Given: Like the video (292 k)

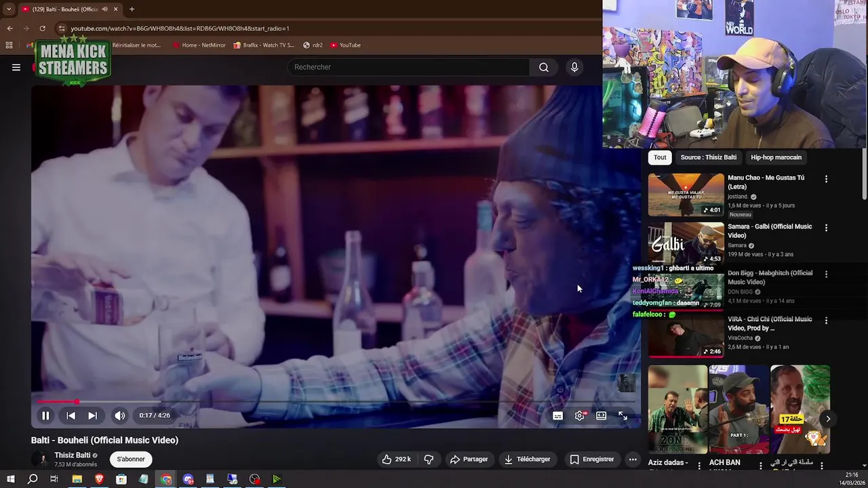Looking at the screenshot, I should (397, 459).
